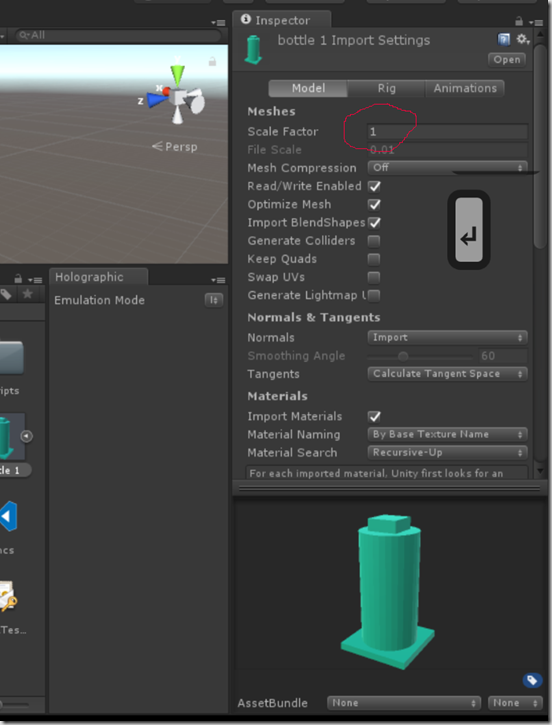Open the AssetBundle variant dropdown
The width and height of the screenshot is (552, 725).
click(515, 703)
